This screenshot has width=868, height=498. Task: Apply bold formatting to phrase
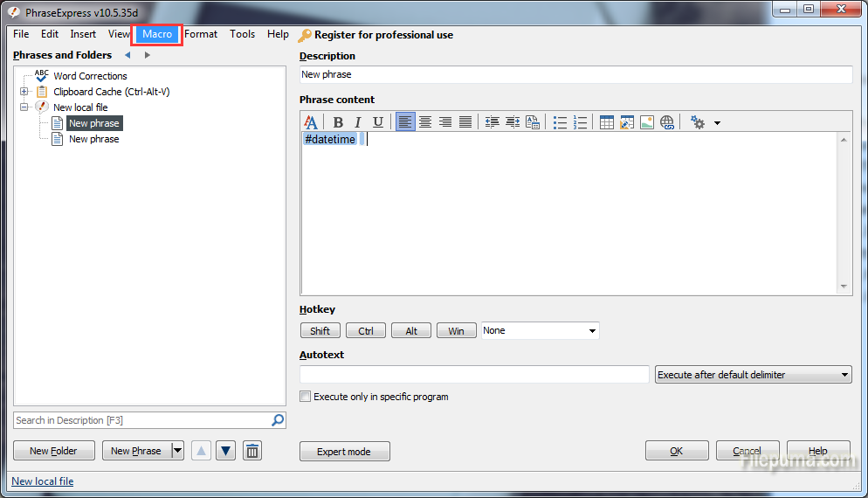click(338, 122)
